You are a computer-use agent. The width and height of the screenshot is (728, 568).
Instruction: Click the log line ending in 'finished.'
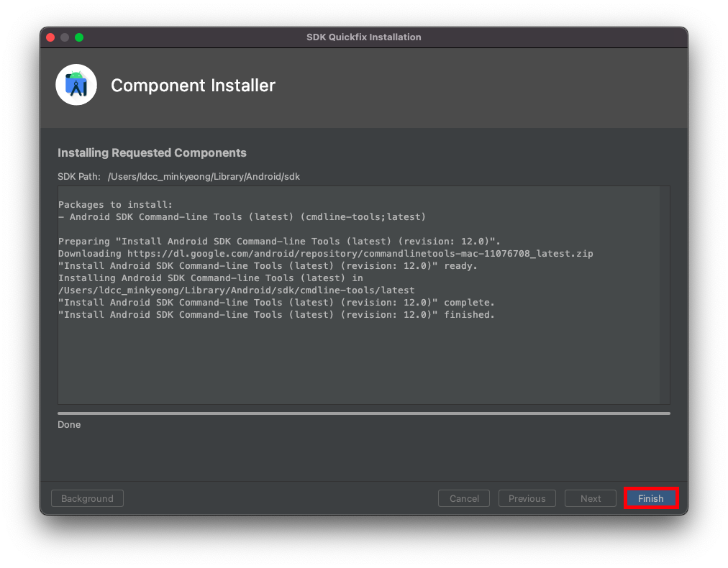[x=276, y=315]
